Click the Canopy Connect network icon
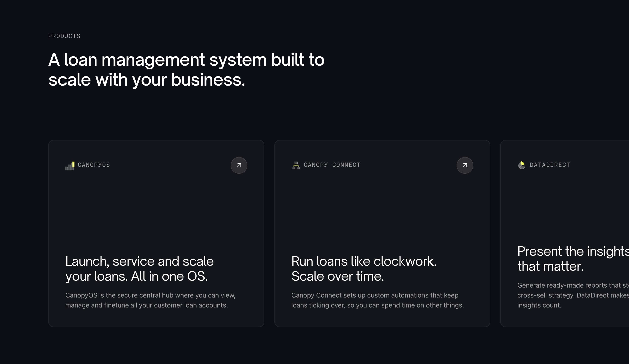The image size is (629, 364). pyautogui.click(x=296, y=165)
